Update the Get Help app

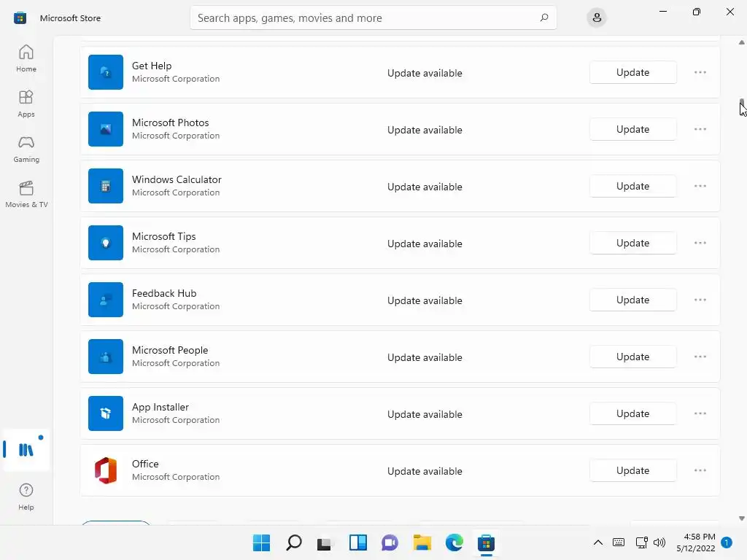tap(632, 72)
